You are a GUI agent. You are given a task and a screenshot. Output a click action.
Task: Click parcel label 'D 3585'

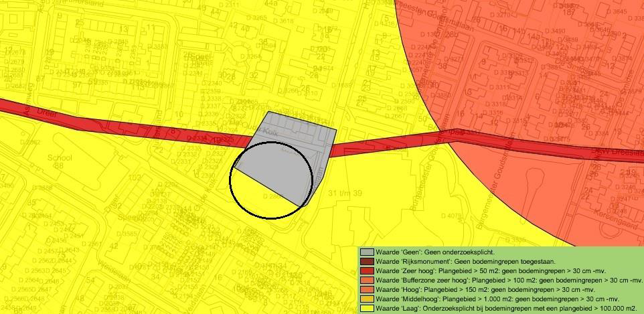pos(127,234)
